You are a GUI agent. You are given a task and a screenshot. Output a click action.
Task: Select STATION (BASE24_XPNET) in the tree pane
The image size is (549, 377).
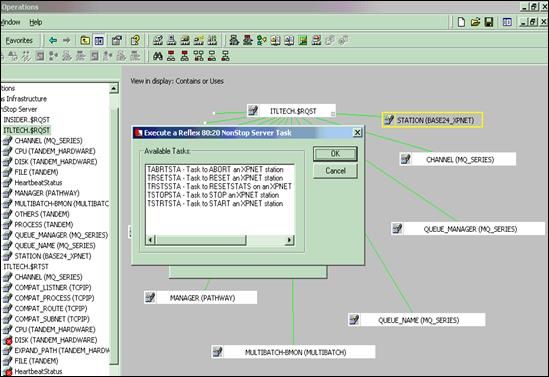pyautogui.click(x=53, y=256)
